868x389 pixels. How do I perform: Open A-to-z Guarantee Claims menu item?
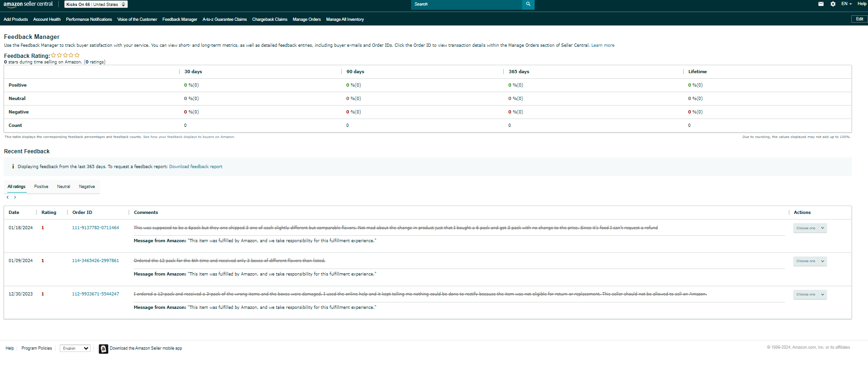[x=225, y=19]
